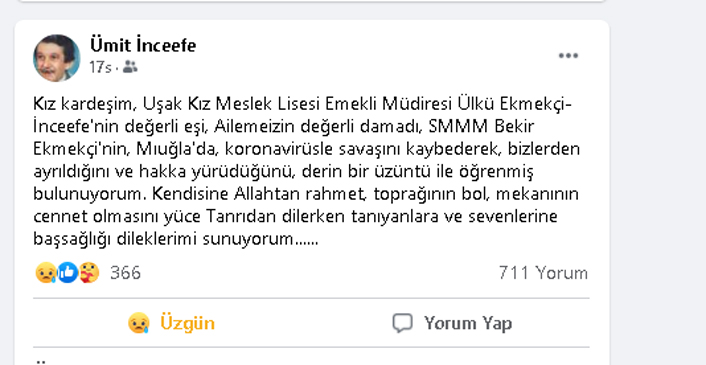The height and width of the screenshot is (365, 706).
Task: View the 366 reactions list
Action: click(x=125, y=273)
